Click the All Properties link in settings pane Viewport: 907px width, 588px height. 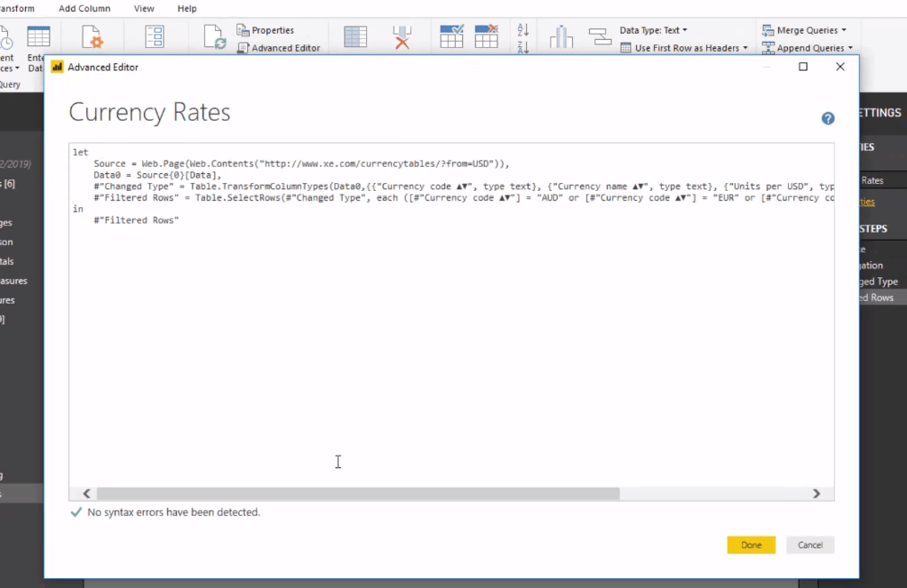click(x=867, y=202)
